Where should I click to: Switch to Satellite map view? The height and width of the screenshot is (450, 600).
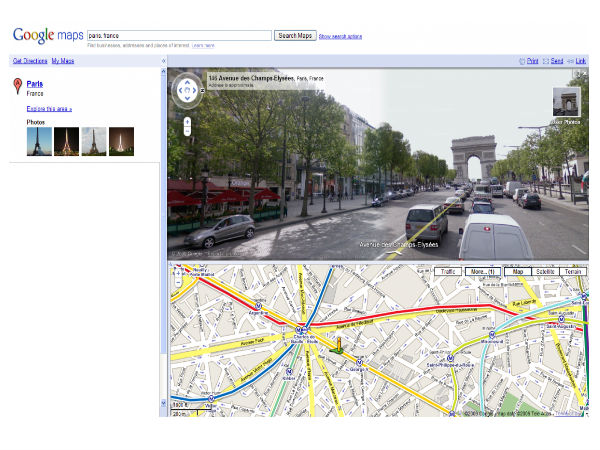(x=546, y=272)
